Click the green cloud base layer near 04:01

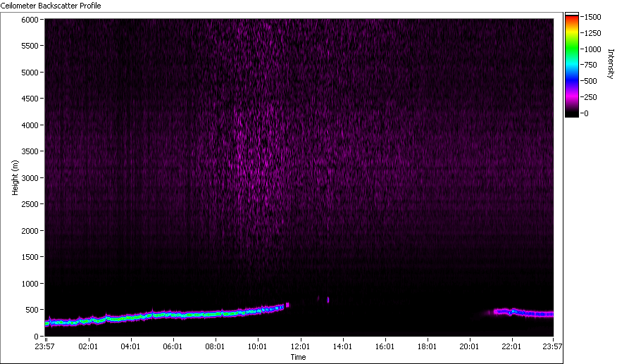pyautogui.click(x=131, y=318)
